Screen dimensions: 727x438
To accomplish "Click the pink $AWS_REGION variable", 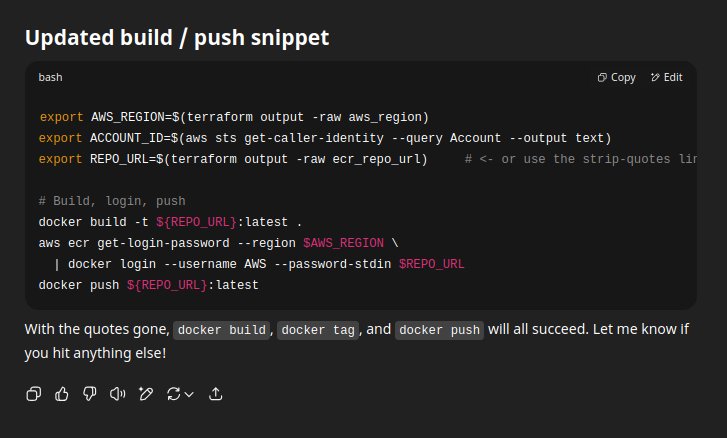I will (344, 243).
